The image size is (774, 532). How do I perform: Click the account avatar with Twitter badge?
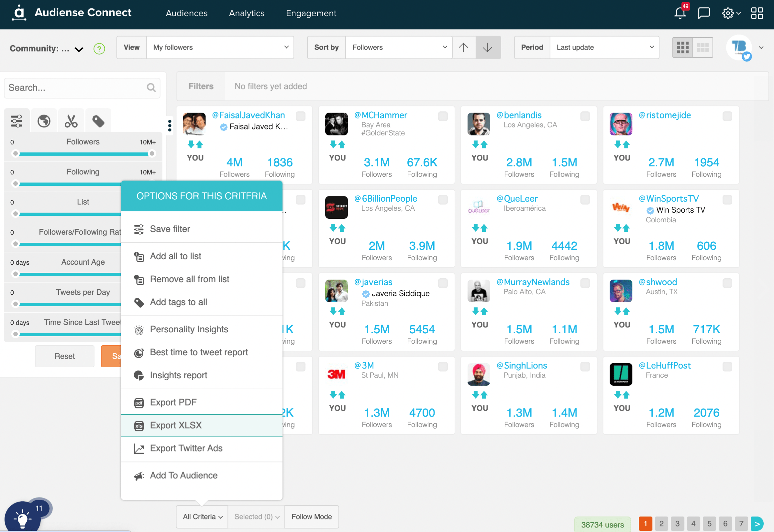click(x=739, y=47)
